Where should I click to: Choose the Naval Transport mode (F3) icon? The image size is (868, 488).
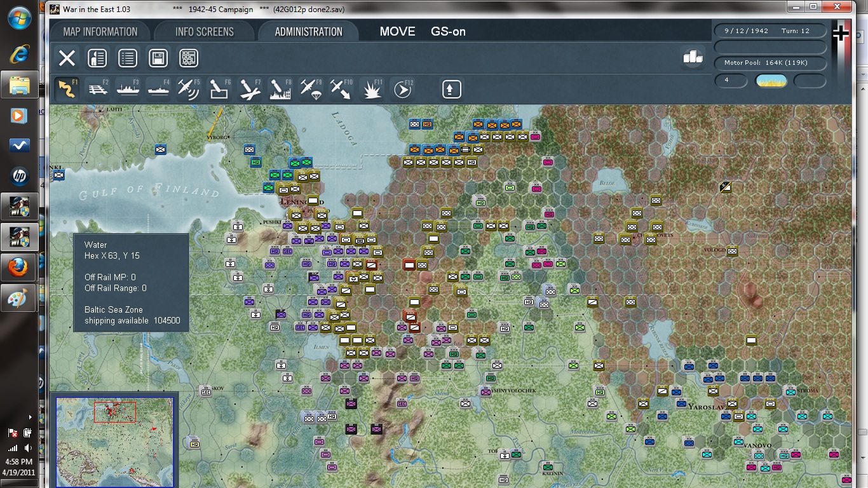(128, 89)
